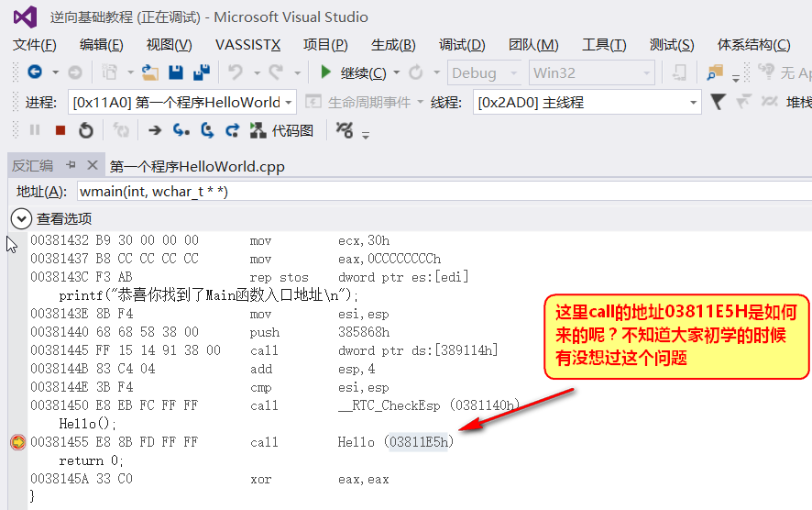Pin the Disassembly tab with pushpin
Screen dimensions: 812x510
(x=71, y=165)
